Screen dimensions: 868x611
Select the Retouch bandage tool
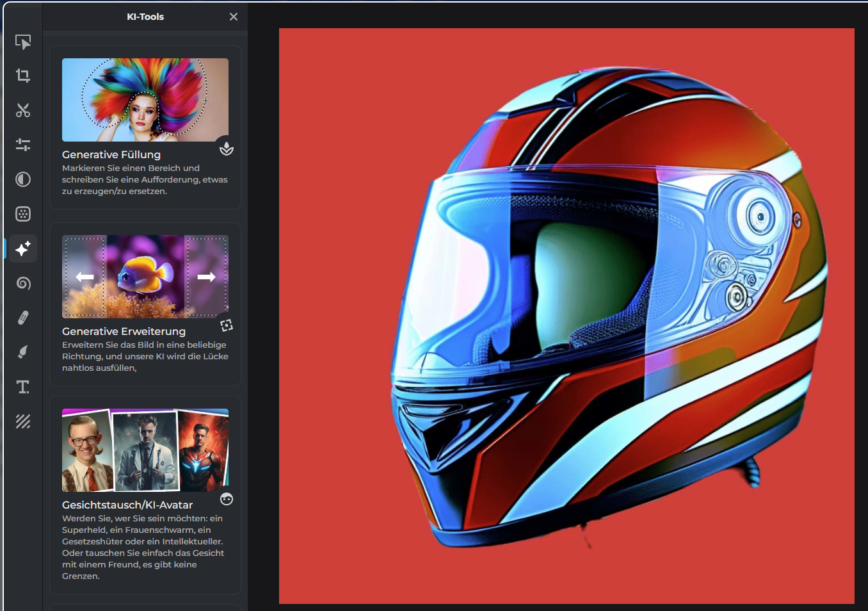tap(23, 318)
